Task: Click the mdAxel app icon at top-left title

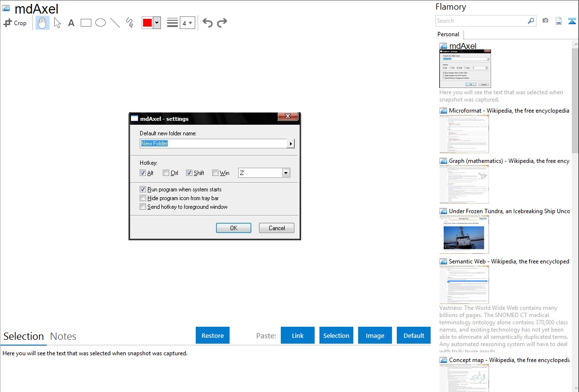Action: coord(6,8)
